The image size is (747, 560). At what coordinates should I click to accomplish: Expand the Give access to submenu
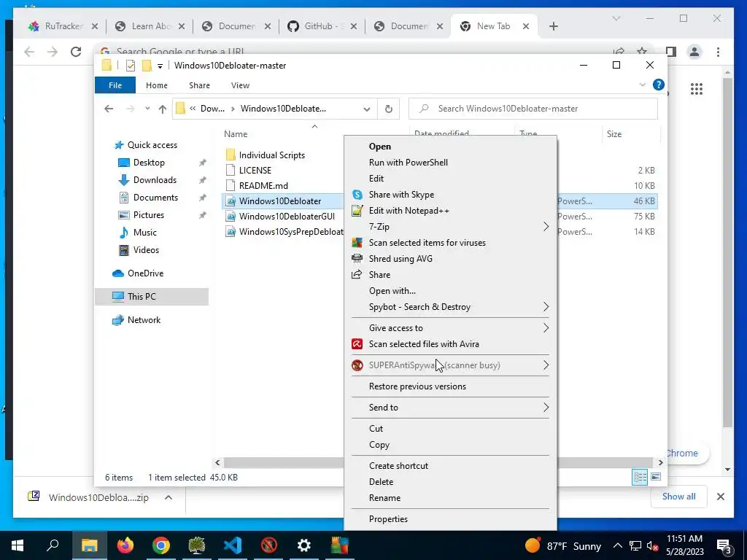click(x=546, y=328)
